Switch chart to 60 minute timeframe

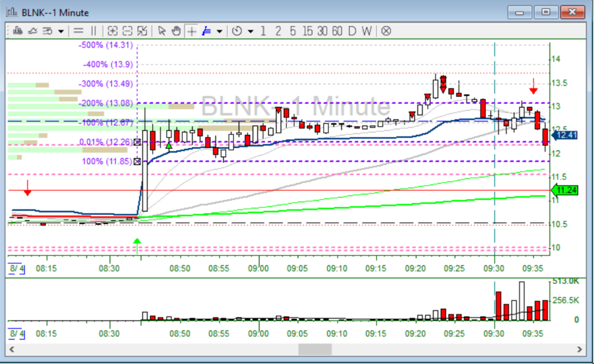[337, 31]
